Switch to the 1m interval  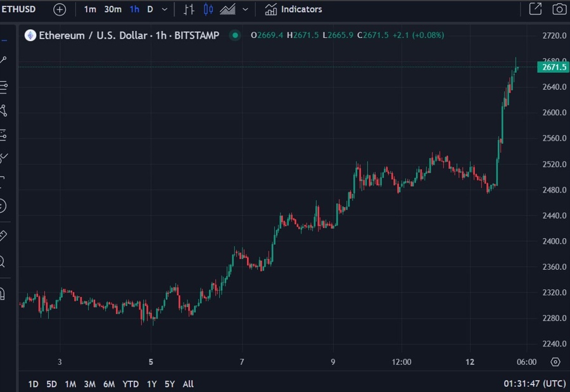[90, 9]
